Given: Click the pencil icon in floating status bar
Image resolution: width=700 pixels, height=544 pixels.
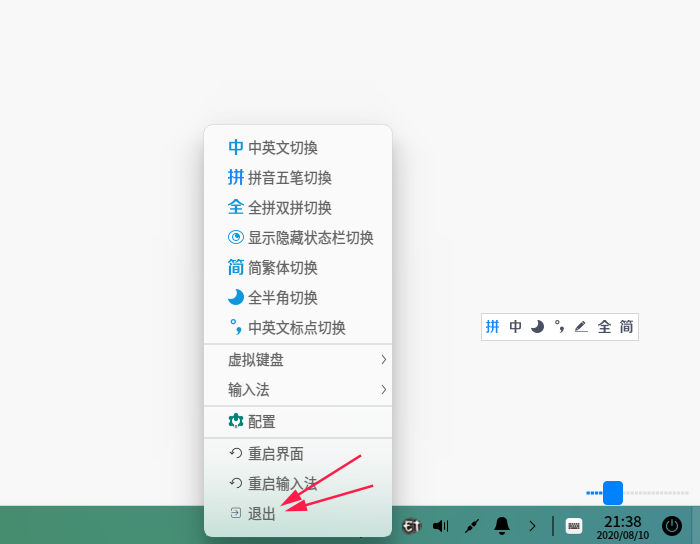Looking at the screenshot, I should pyautogui.click(x=581, y=327).
